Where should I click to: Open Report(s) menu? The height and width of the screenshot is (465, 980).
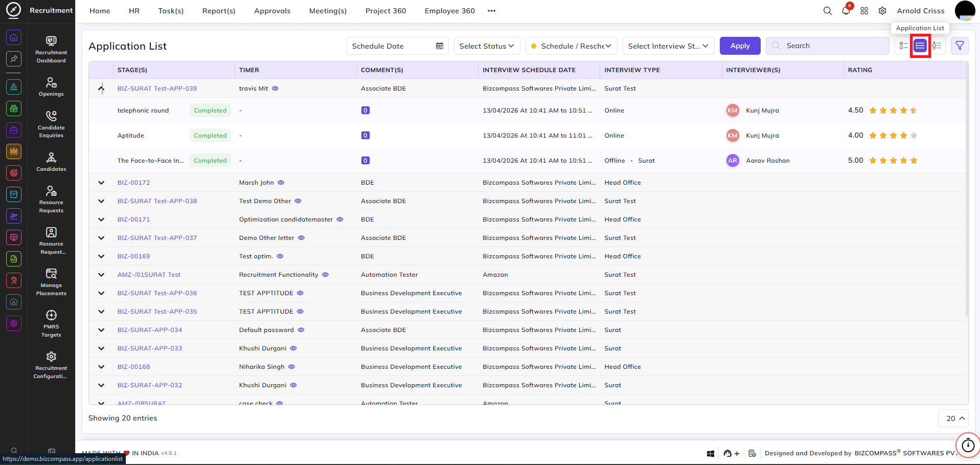click(x=219, y=11)
